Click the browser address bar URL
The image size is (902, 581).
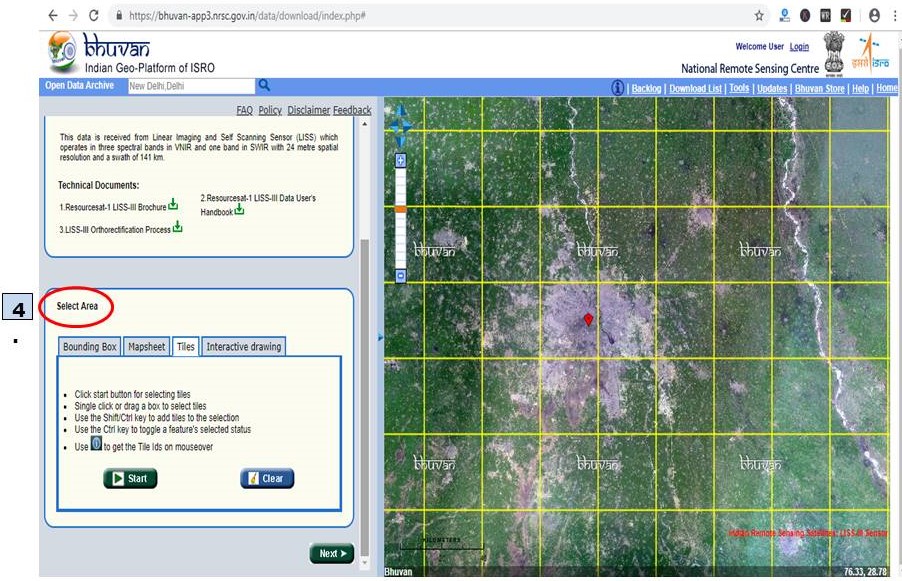(247, 16)
